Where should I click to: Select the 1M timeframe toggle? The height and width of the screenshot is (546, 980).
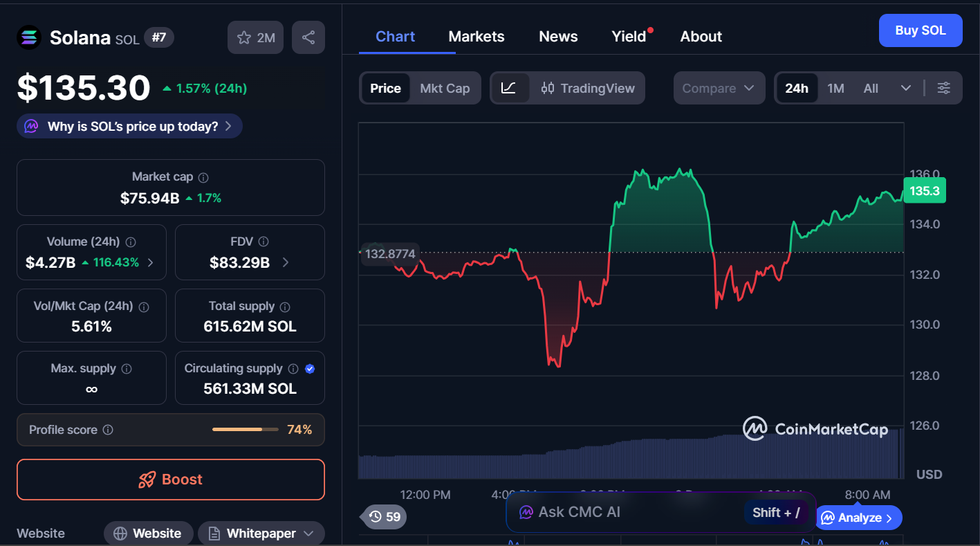coord(835,88)
